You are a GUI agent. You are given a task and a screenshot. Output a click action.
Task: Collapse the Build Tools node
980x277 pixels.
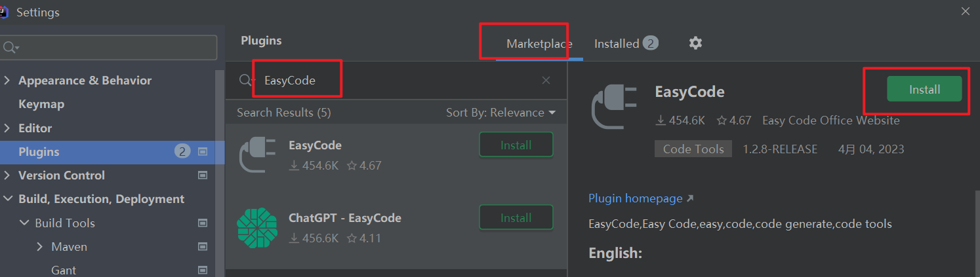[x=24, y=223]
